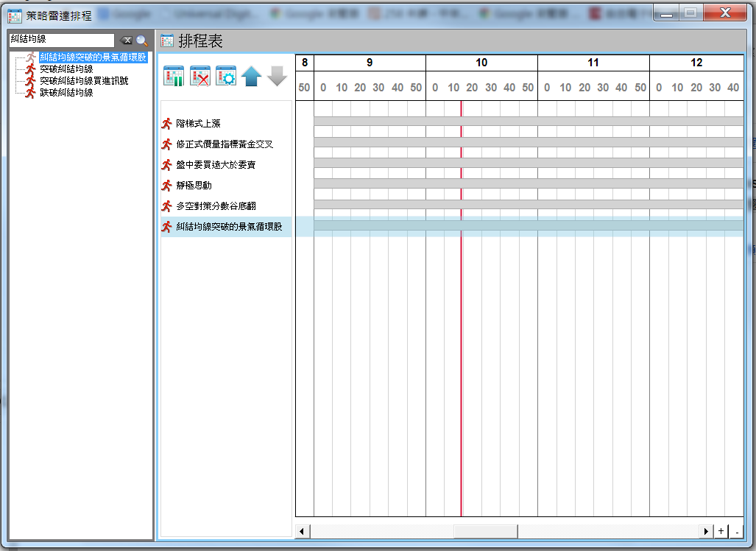
Task: Select 靜極思動 schedule entry
Action: tap(194, 186)
